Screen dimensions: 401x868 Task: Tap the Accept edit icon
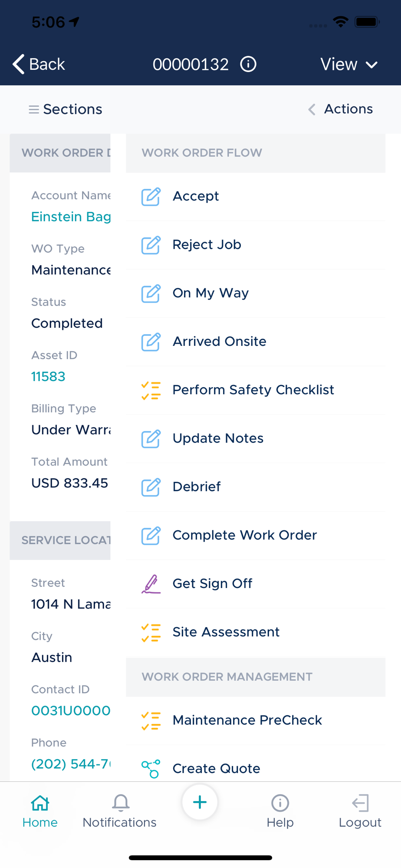pos(151,197)
